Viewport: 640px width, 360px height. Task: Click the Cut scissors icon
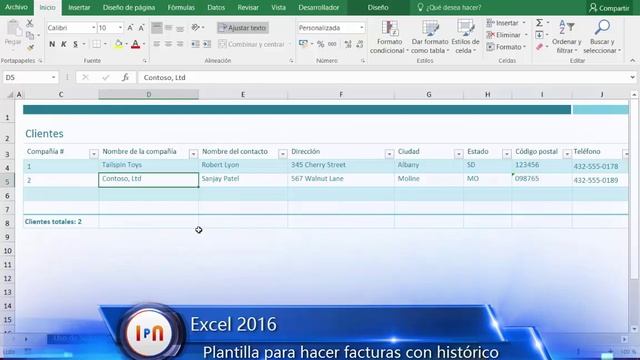point(30,24)
